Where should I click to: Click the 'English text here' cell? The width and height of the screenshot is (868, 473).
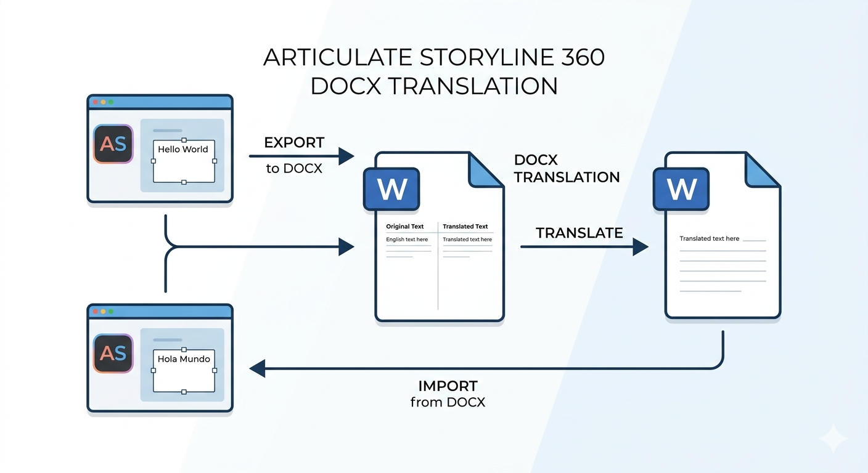[407, 240]
